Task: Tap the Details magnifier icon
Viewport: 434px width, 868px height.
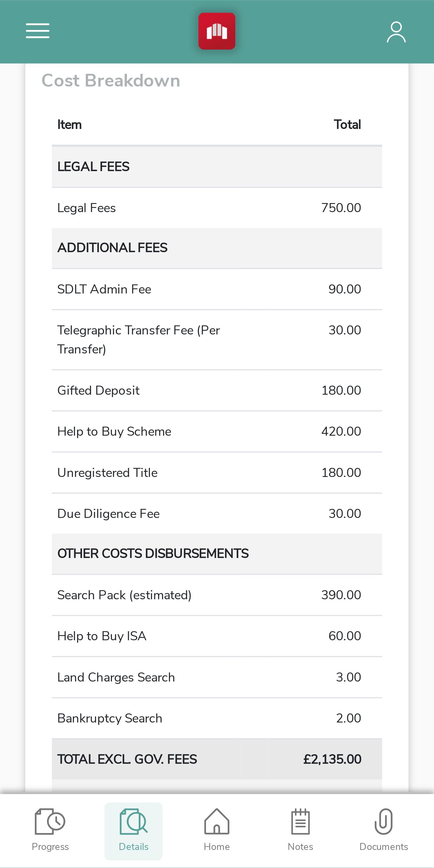Action: tap(134, 822)
